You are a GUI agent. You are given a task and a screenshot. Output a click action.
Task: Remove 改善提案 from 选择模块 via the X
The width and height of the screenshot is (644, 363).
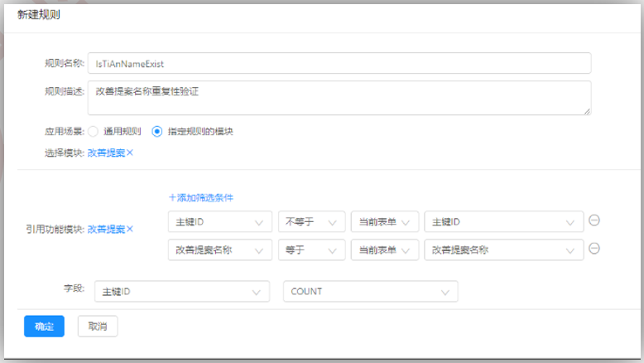[x=130, y=153]
